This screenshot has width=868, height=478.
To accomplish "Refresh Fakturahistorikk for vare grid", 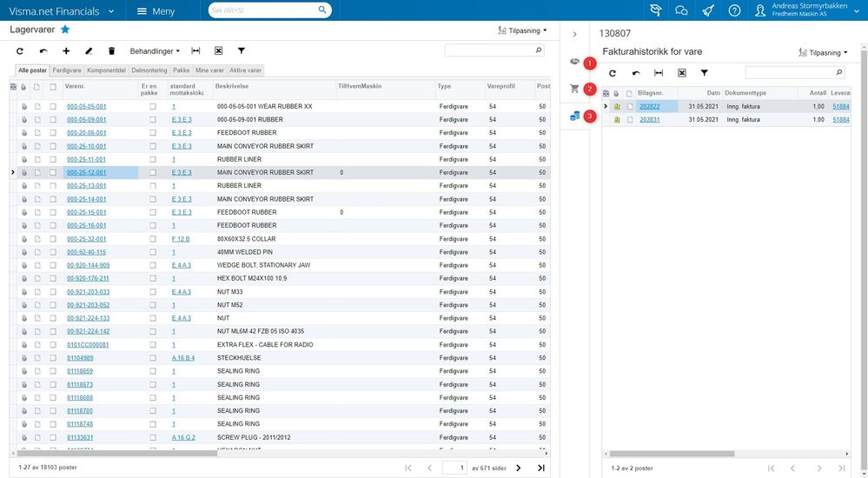I will (x=613, y=73).
